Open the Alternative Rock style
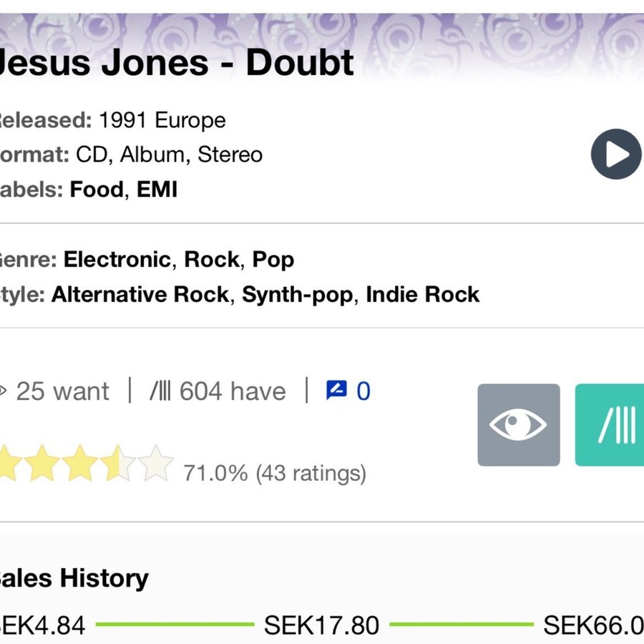This screenshot has height=644, width=644. point(140,295)
